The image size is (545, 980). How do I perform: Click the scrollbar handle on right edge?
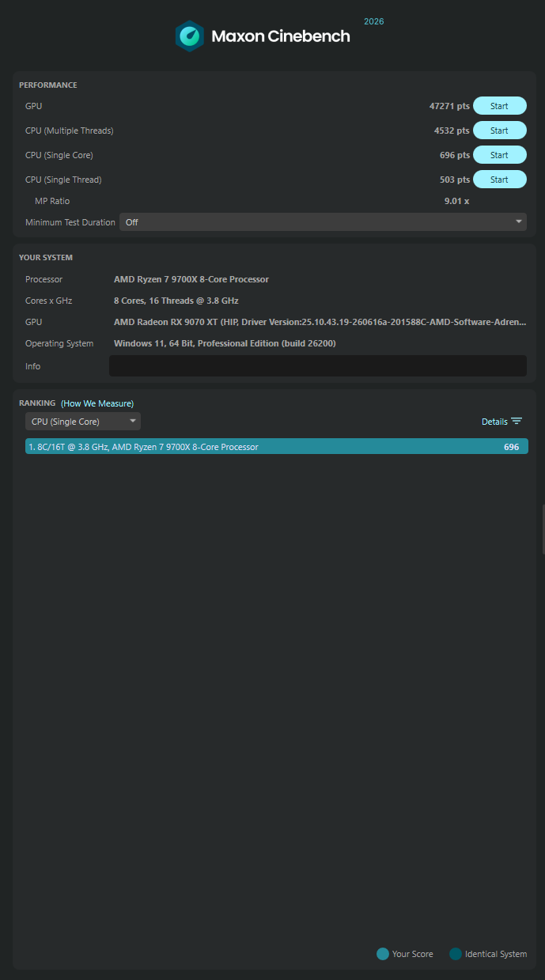click(543, 530)
